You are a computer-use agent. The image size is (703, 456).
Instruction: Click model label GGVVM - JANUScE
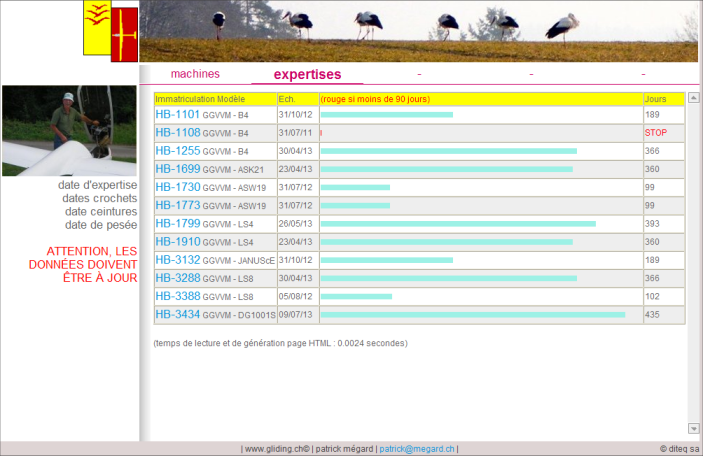(x=239, y=261)
